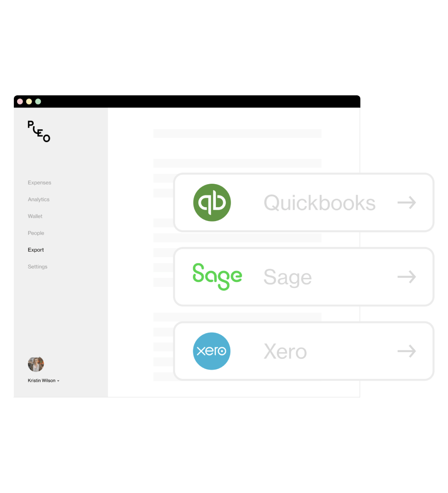This screenshot has width=448, height=493.
Task: Go to Analytics in sidebar
Action: click(x=38, y=199)
